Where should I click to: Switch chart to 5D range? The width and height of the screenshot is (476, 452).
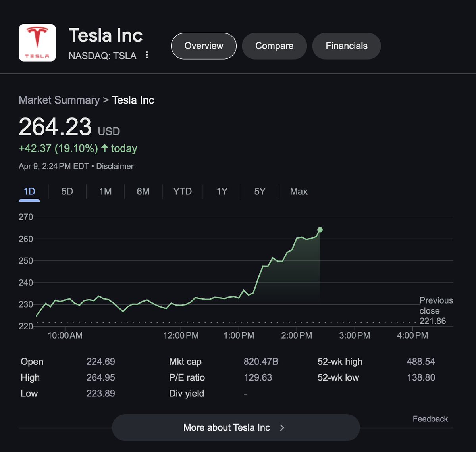[x=67, y=191]
